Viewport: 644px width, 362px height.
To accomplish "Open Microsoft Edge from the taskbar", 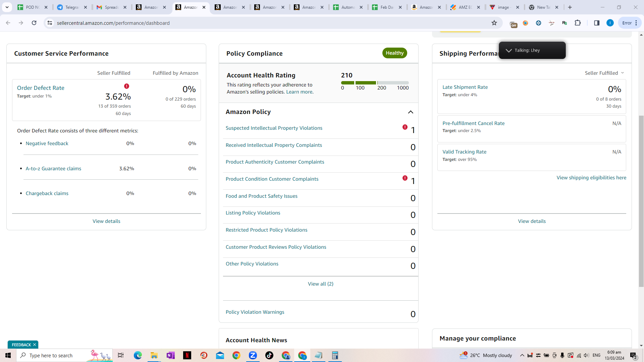I will pos(138,355).
